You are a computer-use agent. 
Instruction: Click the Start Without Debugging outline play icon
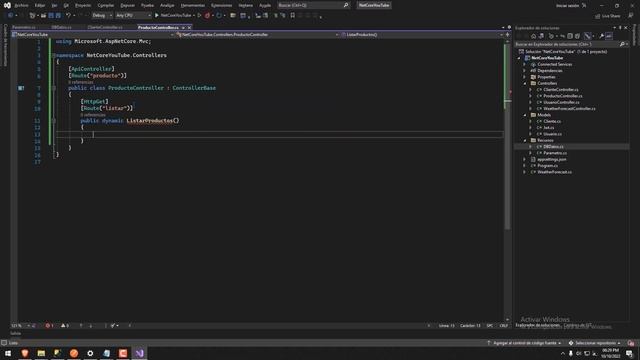click(199, 16)
